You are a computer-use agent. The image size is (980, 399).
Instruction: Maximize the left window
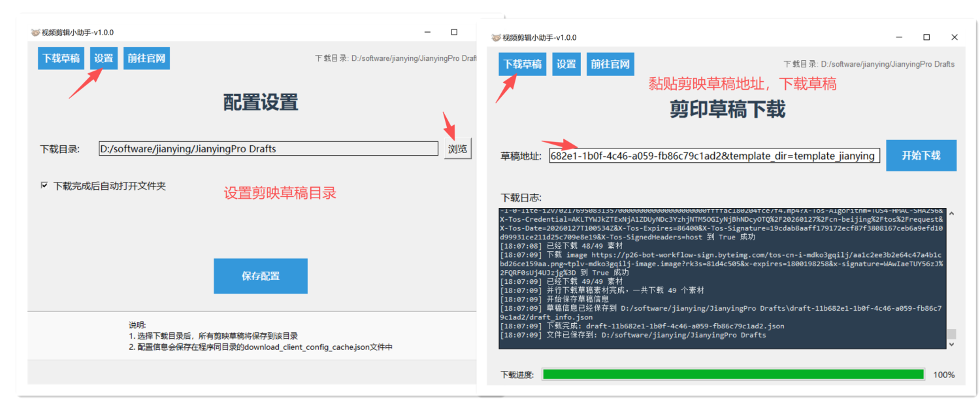pyautogui.click(x=454, y=32)
